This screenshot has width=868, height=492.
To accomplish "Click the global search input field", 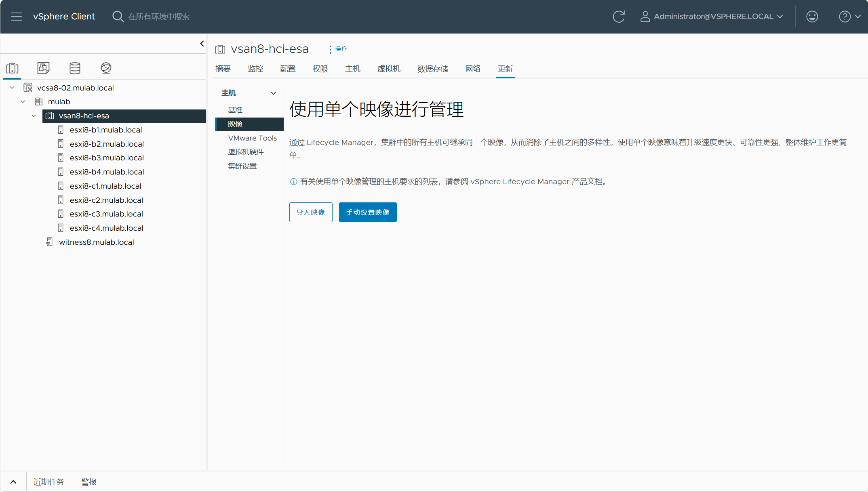I will coord(159,17).
